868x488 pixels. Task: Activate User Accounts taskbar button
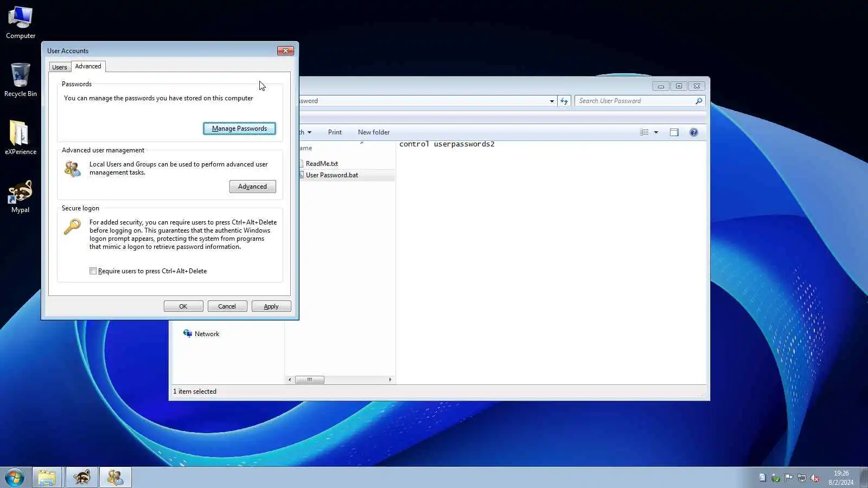coord(115,478)
